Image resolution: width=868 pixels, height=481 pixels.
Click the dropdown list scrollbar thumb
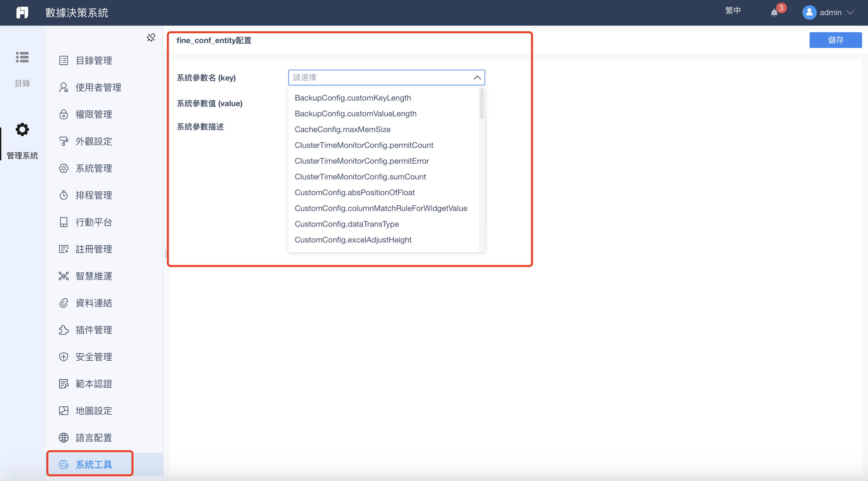[x=482, y=103]
